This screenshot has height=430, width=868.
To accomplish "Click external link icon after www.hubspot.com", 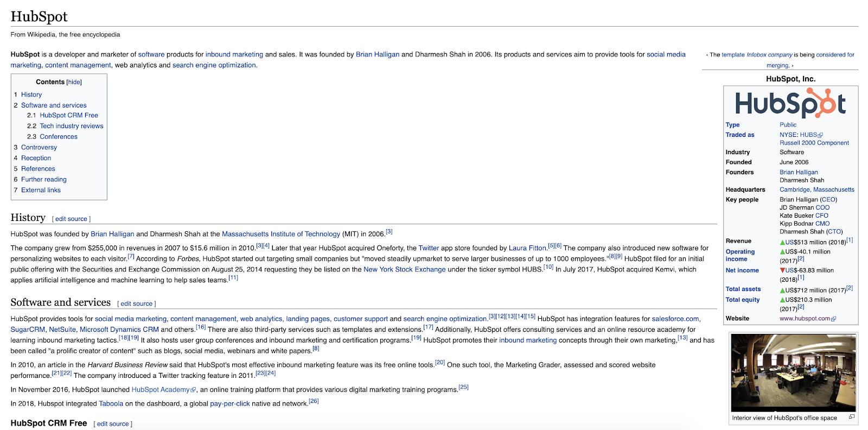I will click(834, 319).
